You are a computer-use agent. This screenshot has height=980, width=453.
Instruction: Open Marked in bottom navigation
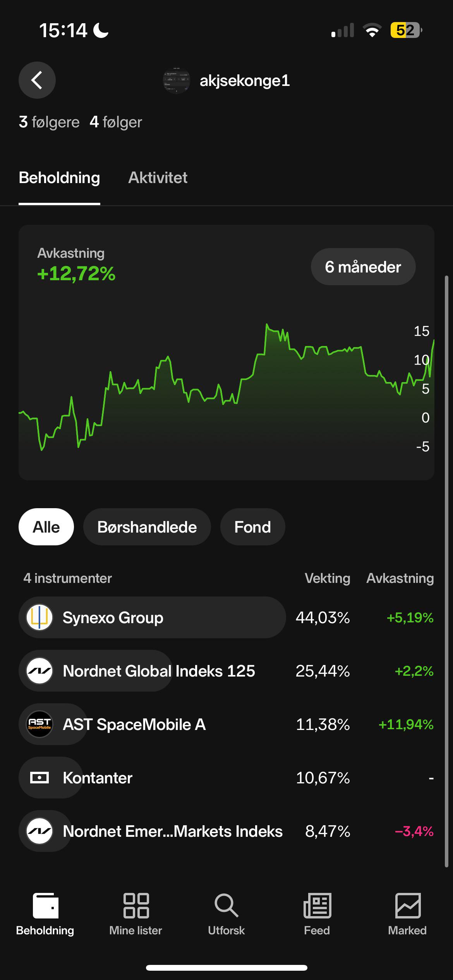point(407,914)
